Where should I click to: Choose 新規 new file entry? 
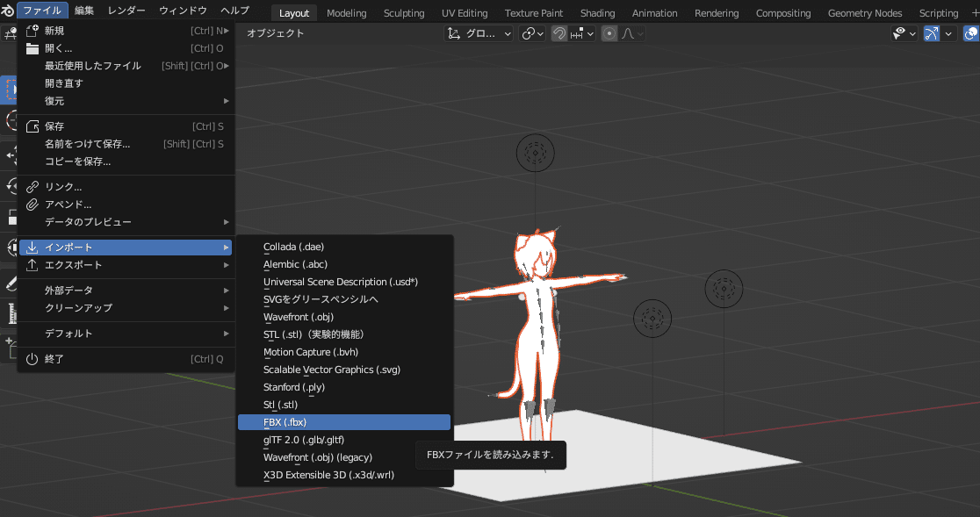126,31
